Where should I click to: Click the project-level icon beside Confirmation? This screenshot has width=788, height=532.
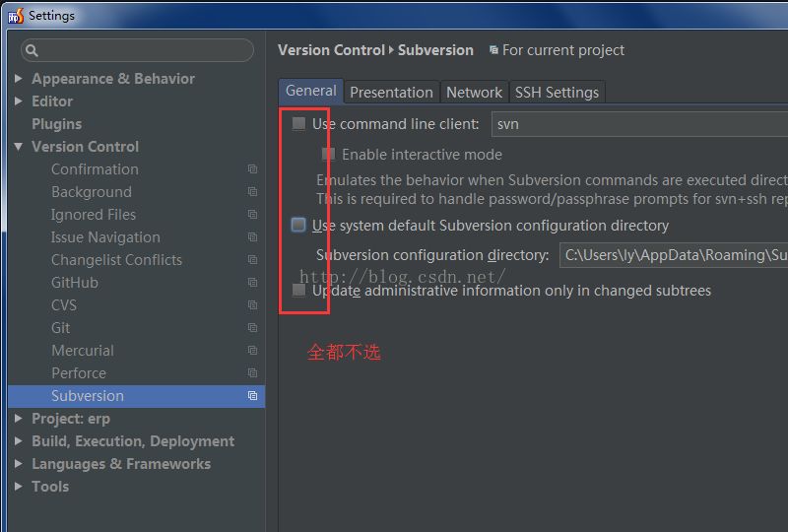(x=253, y=169)
